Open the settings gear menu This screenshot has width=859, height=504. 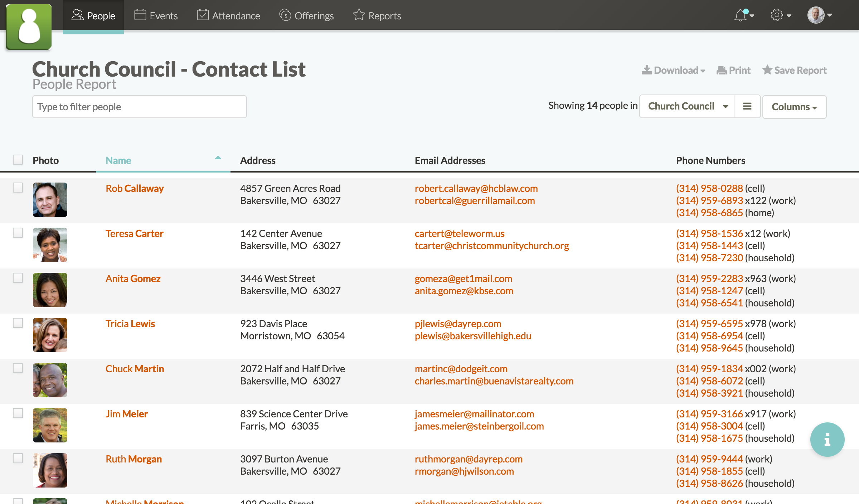(781, 15)
